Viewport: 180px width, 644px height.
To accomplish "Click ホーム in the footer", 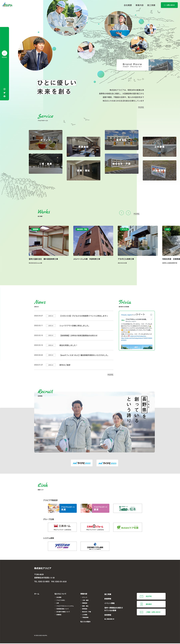I will click(37, 594).
